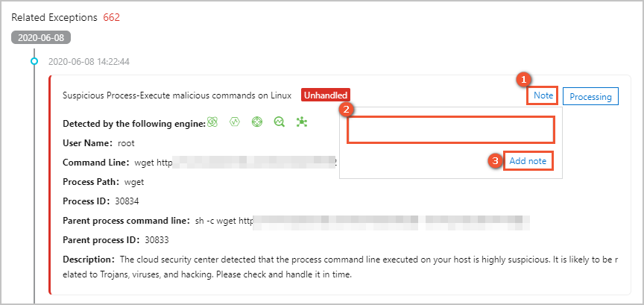The height and width of the screenshot is (305, 644).
Task: Click the Suspicious Process alert title
Action: tap(177, 95)
